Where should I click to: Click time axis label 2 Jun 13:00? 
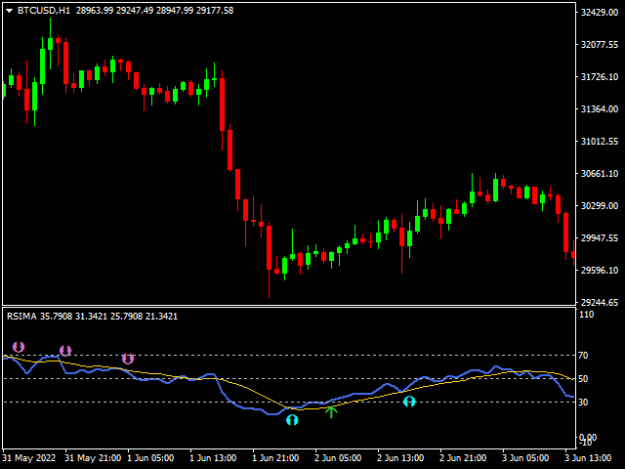400,458
